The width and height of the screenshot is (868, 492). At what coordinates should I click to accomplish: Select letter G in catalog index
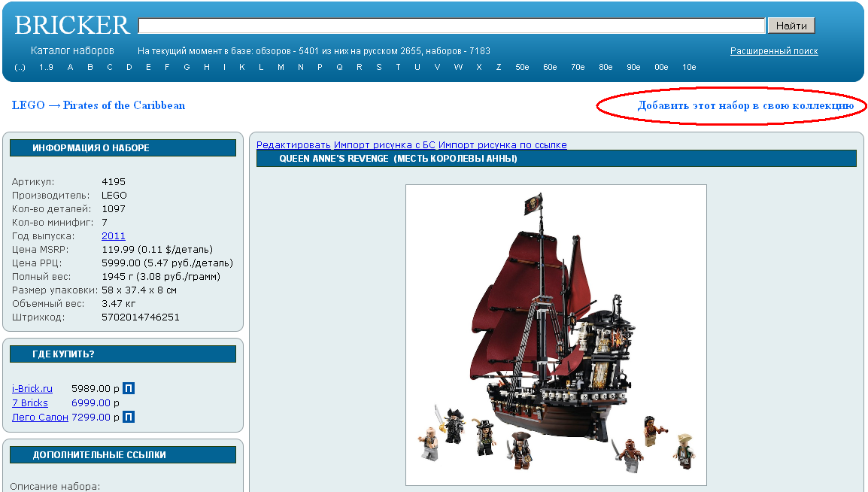point(187,67)
